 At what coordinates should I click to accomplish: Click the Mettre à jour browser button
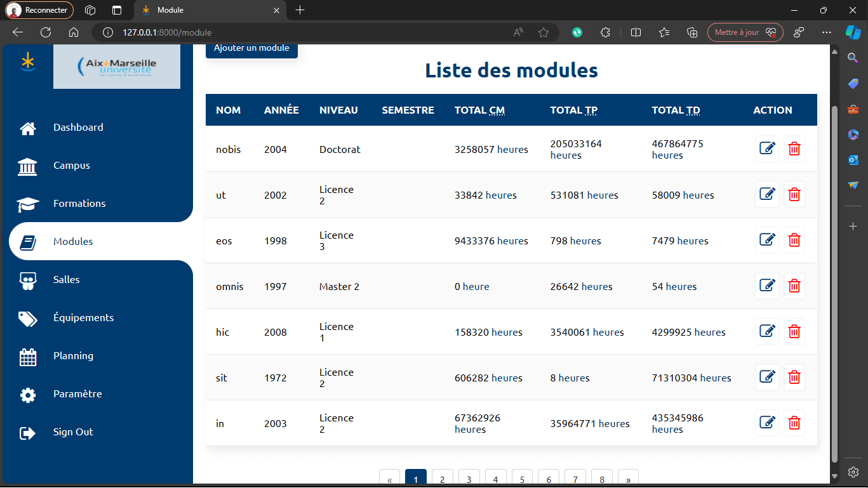(x=745, y=32)
